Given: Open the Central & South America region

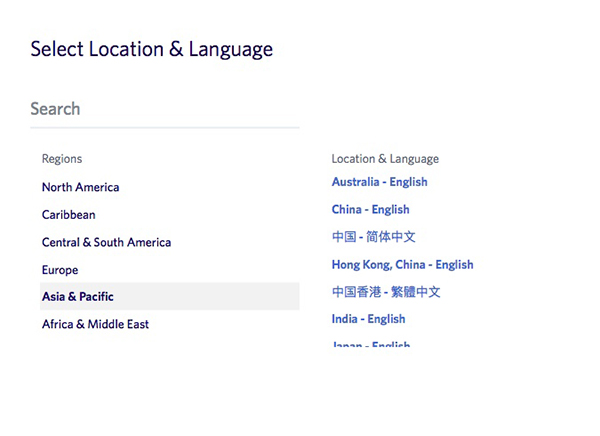Looking at the screenshot, I should point(106,242).
